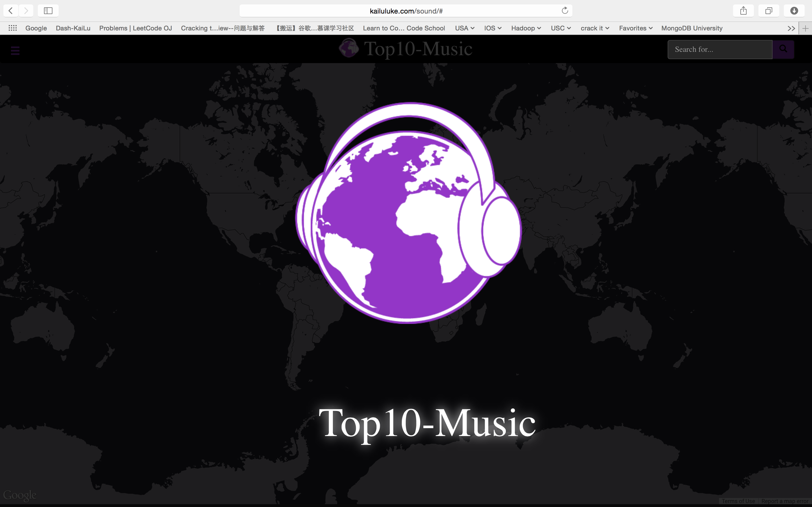Open the Downloads arrow icon
Viewport: 812px width, 507px height.
(794, 11)
